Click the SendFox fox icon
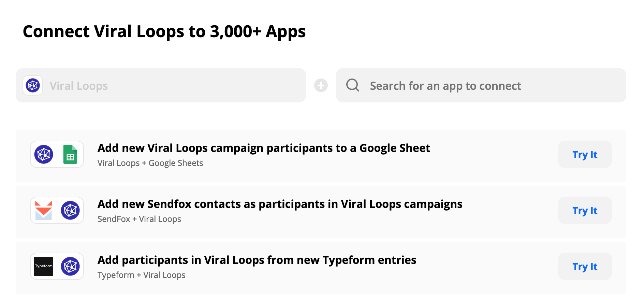The image size is (644, 297). (44, 210)
